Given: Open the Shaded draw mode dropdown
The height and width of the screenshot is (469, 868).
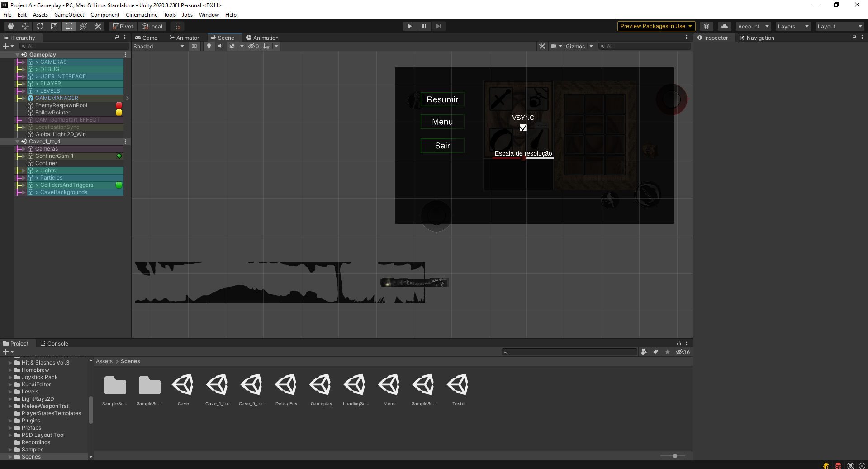Looking at the screenshot, I should click(158, 46).
